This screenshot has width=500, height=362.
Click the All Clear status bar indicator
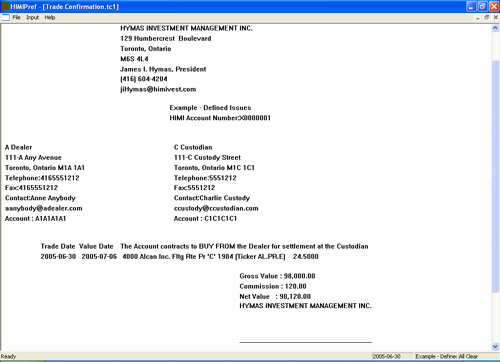(x=468, y=356)
